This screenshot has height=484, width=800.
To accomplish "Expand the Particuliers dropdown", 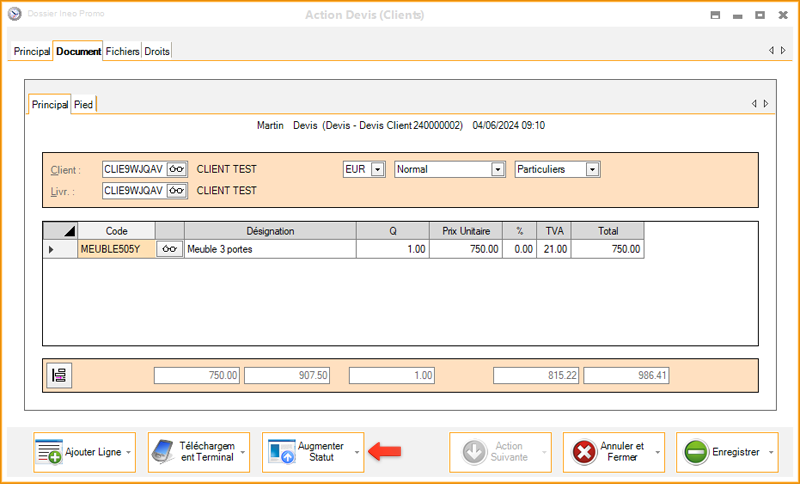I will (x=592, y=170).
